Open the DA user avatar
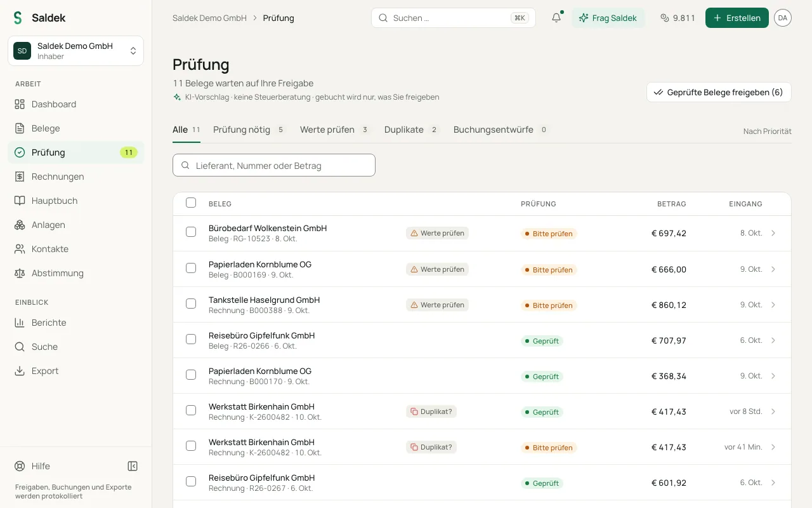This screenshot has width=812, height=508. click(x=783, y=18)
